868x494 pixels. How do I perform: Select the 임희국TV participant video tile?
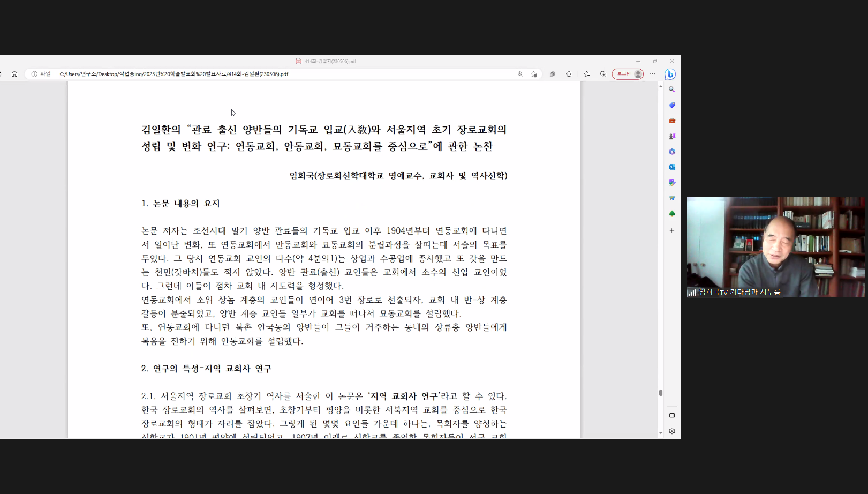[776, 247]
